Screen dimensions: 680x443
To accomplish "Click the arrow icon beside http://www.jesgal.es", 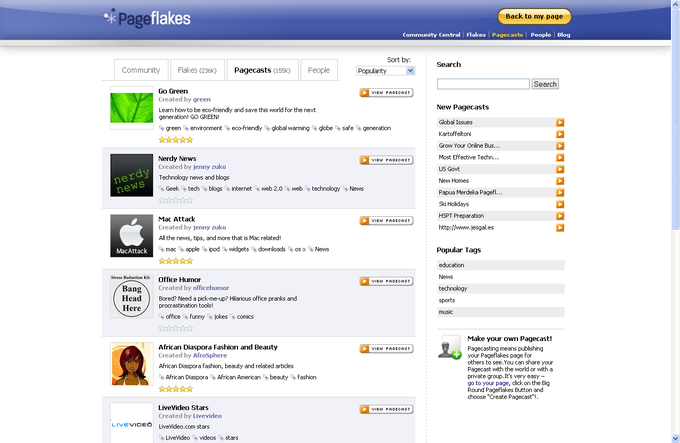I will (560, 228).
